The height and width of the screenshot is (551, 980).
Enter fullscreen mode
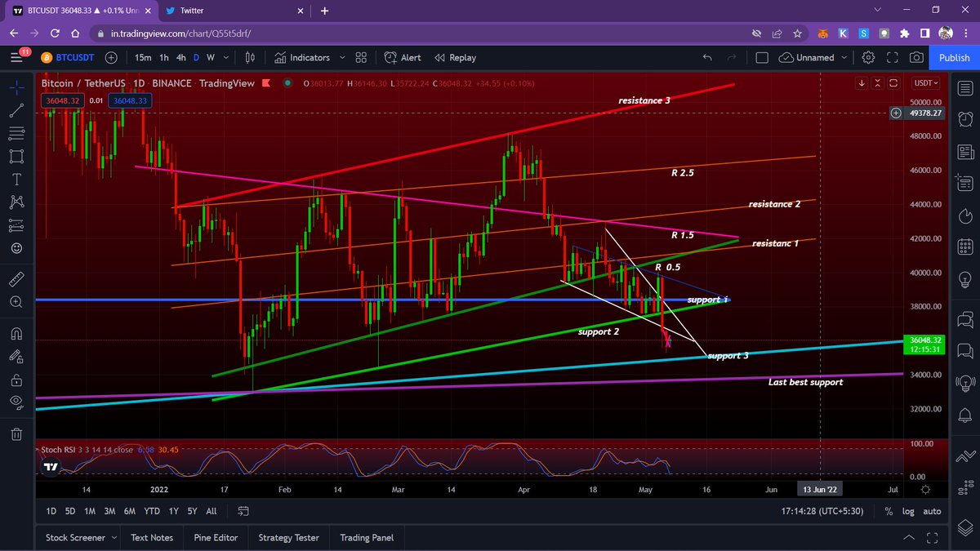tap(893, 57)
